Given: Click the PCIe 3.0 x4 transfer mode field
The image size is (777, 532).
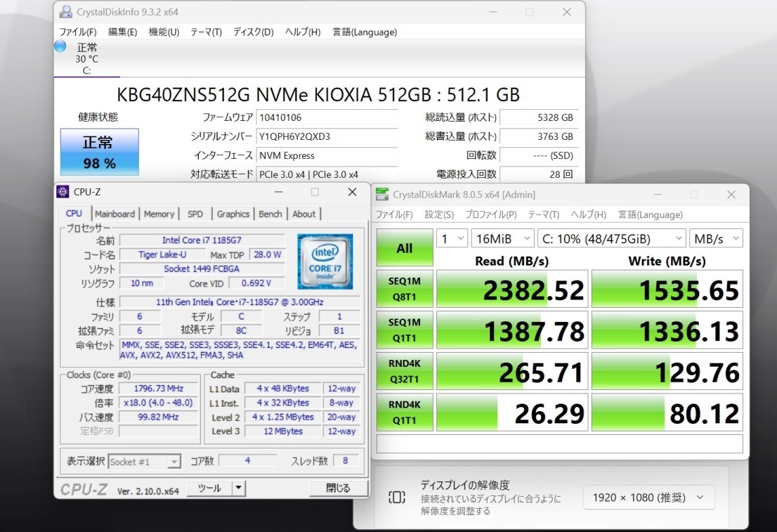Looking at the screenshot, I should click(x=327, y=174).
